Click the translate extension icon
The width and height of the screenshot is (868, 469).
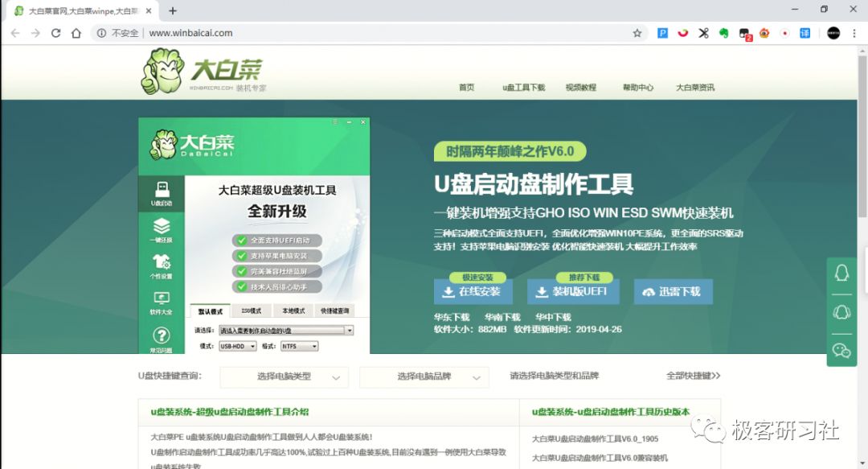tap(805, 33)
